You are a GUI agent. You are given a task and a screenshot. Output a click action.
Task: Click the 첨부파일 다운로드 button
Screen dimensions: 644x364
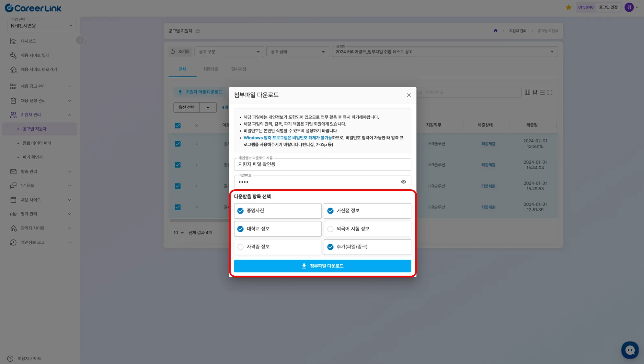[322, 266]
